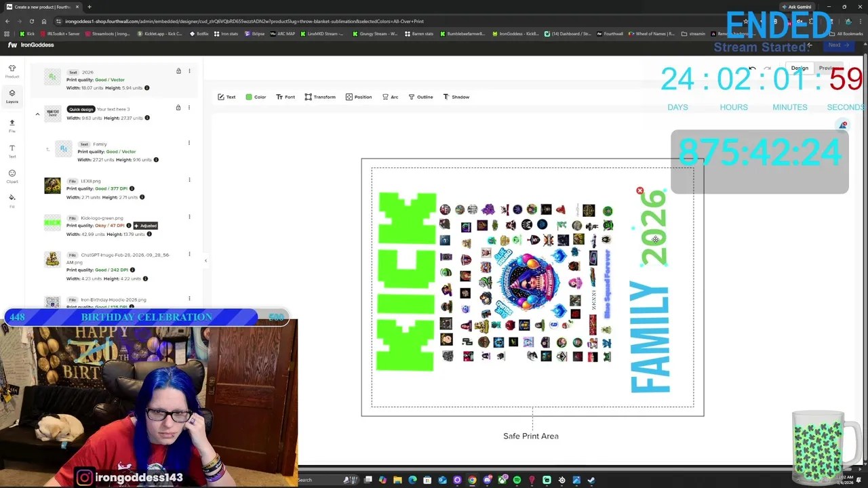The image size is (868, 488).
Task: Open the Product sidebar panel
Action: coord(12,71)
